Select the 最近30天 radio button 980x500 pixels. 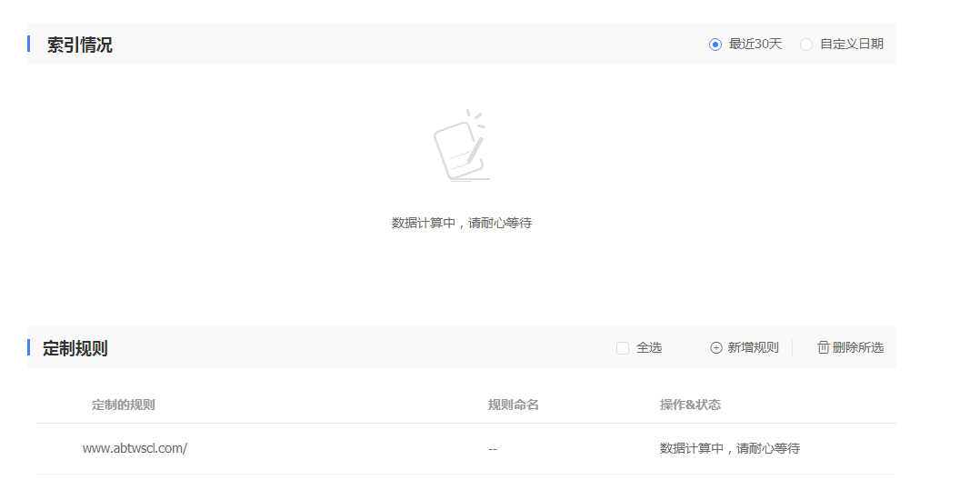[715, 45]
